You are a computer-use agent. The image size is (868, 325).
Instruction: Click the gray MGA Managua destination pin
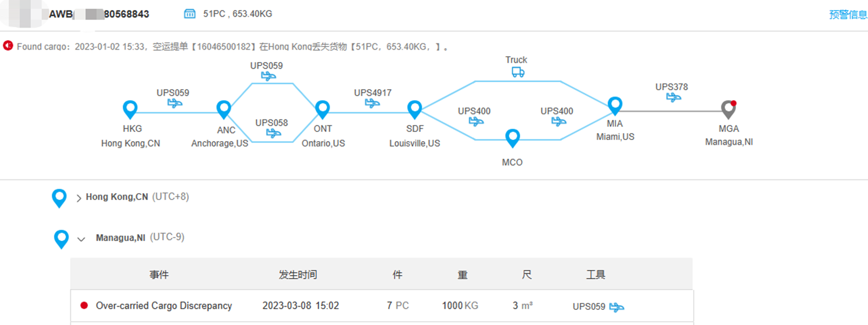(728, 109)
